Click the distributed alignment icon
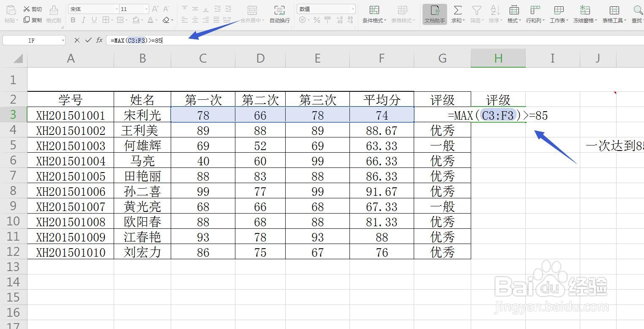Screen dimensions: 644x329 pyautogui.click(x=228, y=20)
